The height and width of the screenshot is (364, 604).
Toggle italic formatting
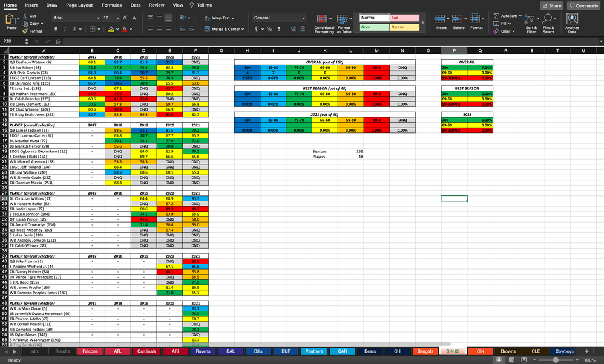(65, 28)
